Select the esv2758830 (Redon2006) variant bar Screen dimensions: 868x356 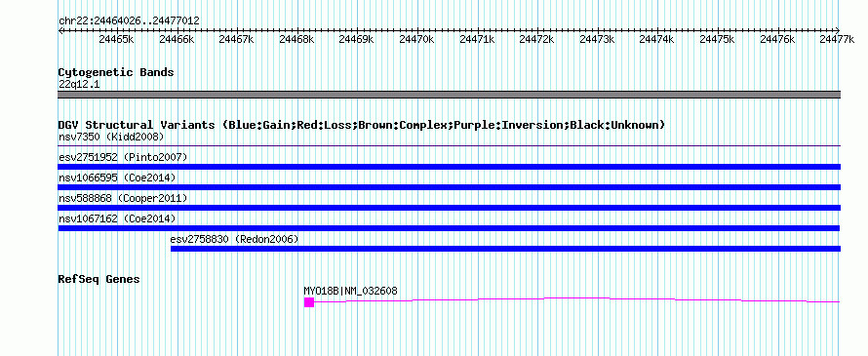point(505,249)
